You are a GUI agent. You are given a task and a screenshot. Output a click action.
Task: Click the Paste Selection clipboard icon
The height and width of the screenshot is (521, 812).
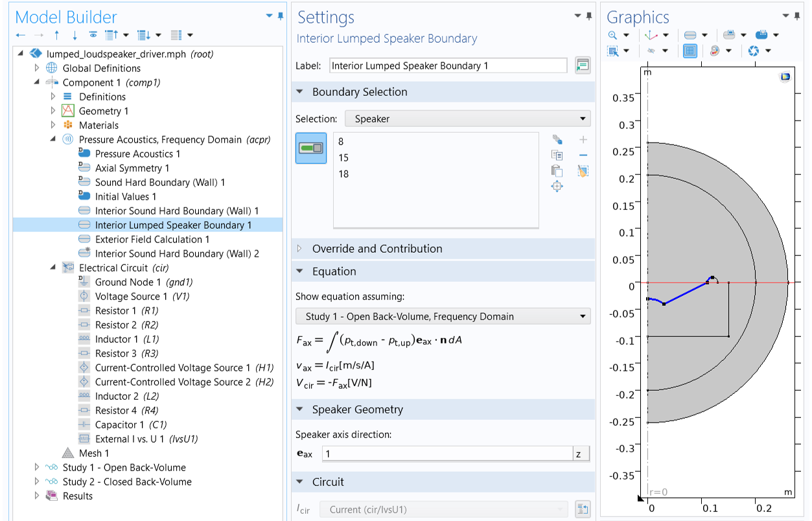point(557,170)
